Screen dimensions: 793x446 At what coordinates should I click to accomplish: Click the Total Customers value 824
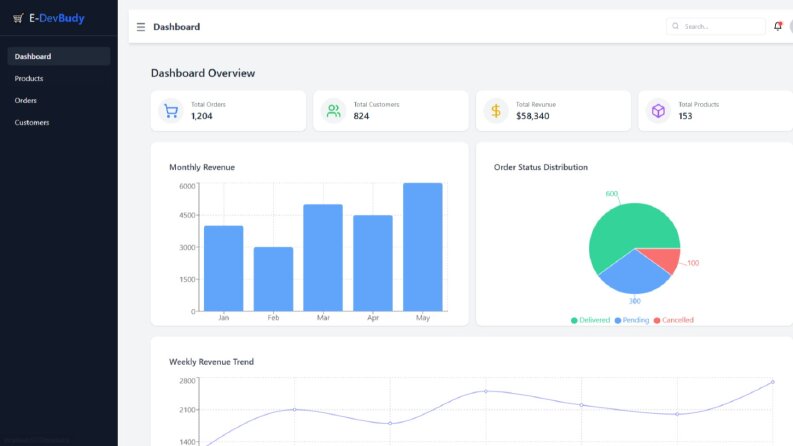(x=361, y=116)
